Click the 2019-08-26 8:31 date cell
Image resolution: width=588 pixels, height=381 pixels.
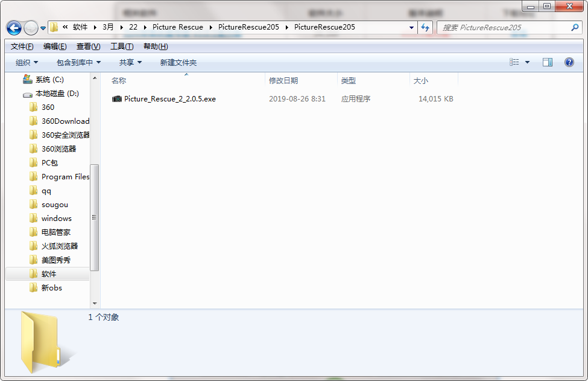pos(297,99)
